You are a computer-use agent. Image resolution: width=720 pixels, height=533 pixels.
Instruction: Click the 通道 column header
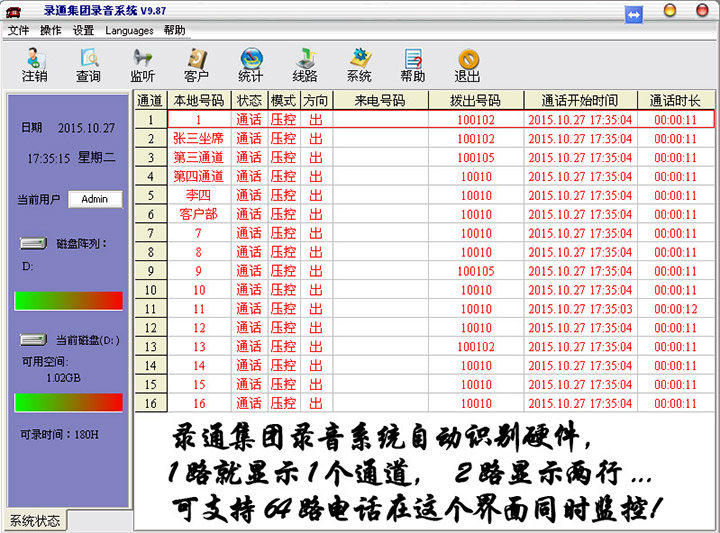pos(151,100)
